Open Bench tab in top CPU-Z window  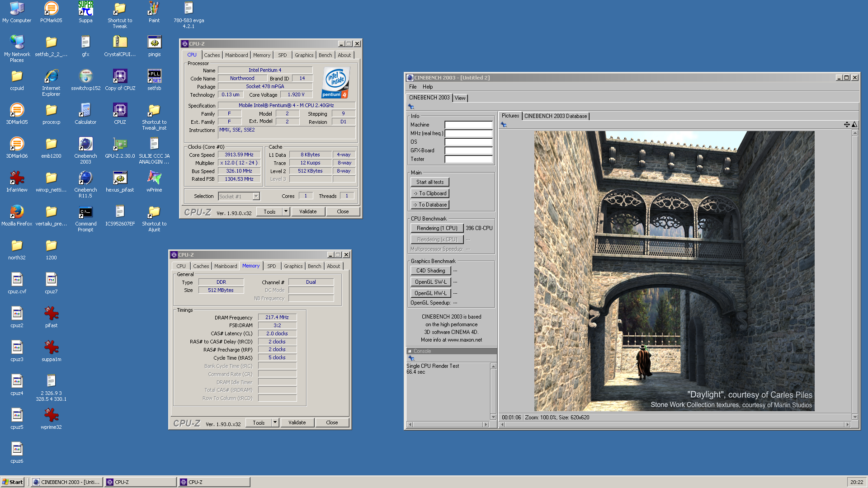point(325,55)
